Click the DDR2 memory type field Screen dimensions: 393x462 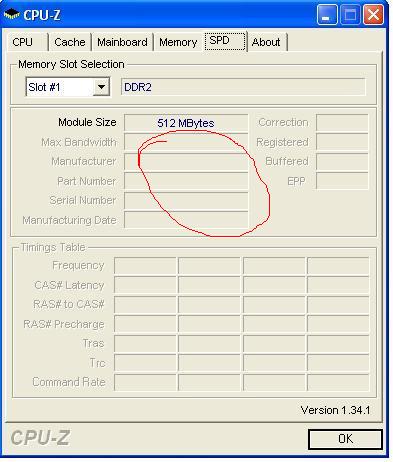[x=243, y=87]
